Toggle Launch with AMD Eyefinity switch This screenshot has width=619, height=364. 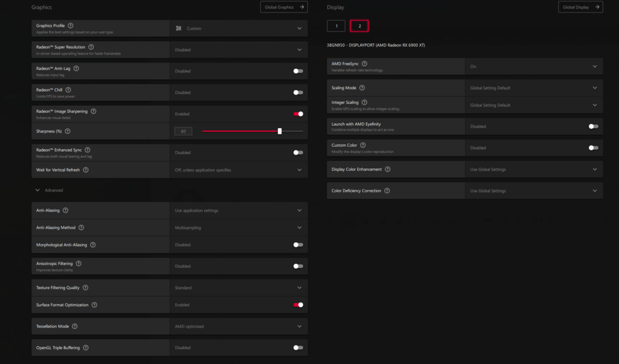593,126
